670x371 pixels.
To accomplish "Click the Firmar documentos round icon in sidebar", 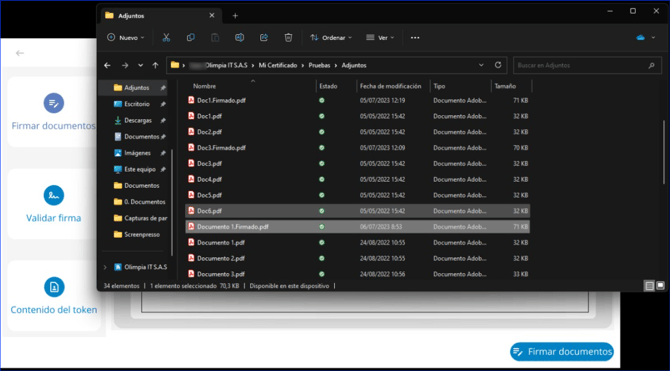I will [x=54, y=103].
